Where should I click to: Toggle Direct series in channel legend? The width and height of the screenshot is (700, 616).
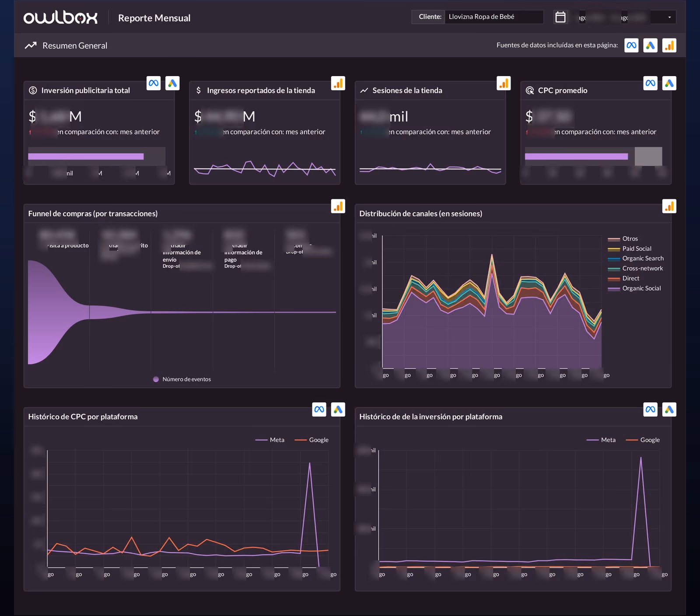point(623,278)
